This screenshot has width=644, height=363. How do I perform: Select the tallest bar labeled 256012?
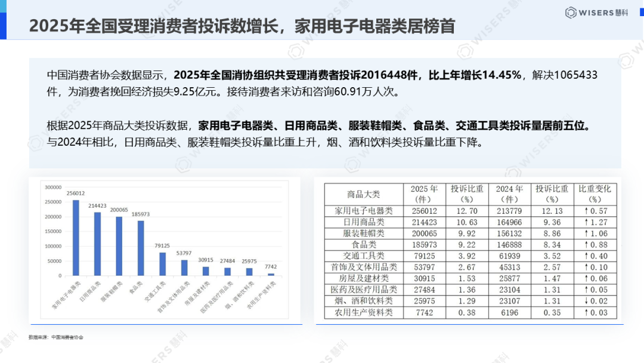[x=76, y=238]
